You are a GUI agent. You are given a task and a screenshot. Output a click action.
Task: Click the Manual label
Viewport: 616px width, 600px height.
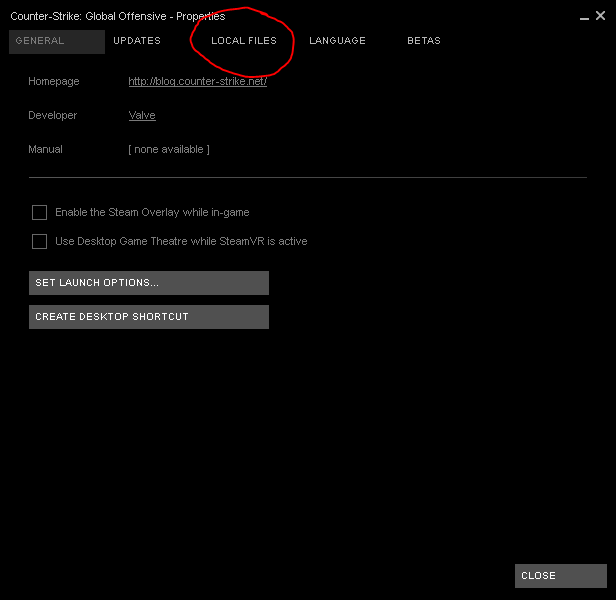[x=45, y=149]
